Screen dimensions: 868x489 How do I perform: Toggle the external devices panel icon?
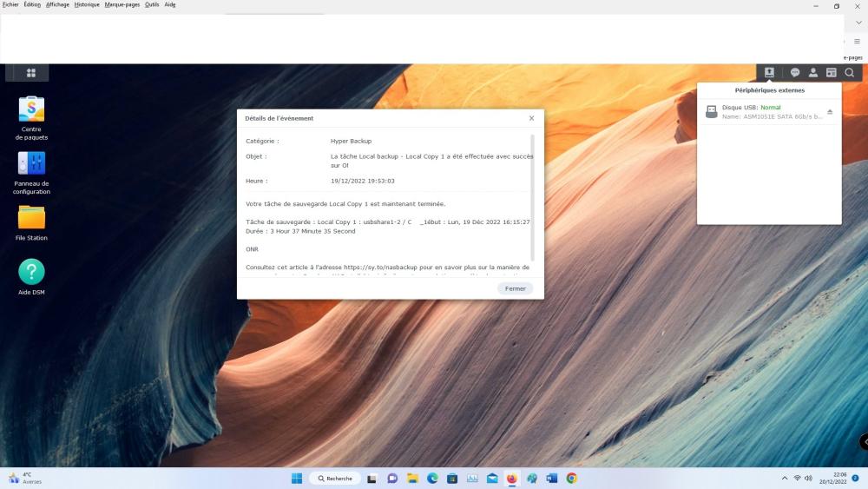769,73
